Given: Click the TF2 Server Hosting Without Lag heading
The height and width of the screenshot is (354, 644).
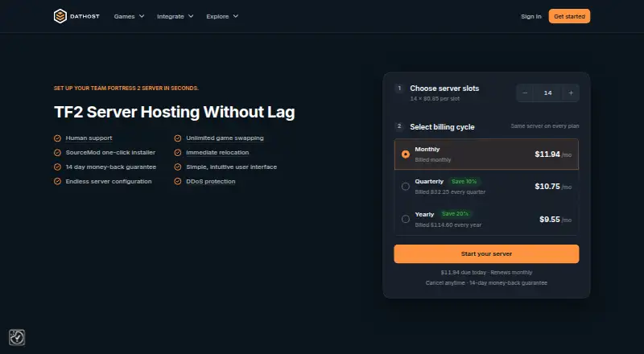Looking at the screenshot, I should pos(175,112).
